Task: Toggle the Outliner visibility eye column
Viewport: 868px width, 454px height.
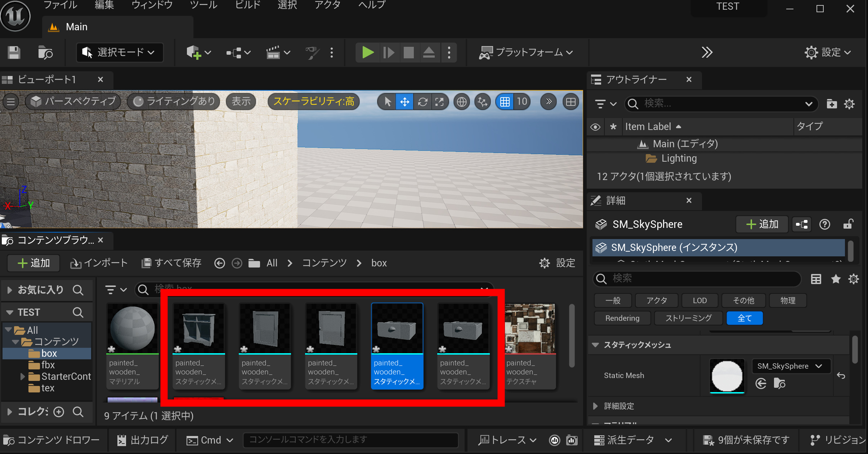Action: [595, 127]
